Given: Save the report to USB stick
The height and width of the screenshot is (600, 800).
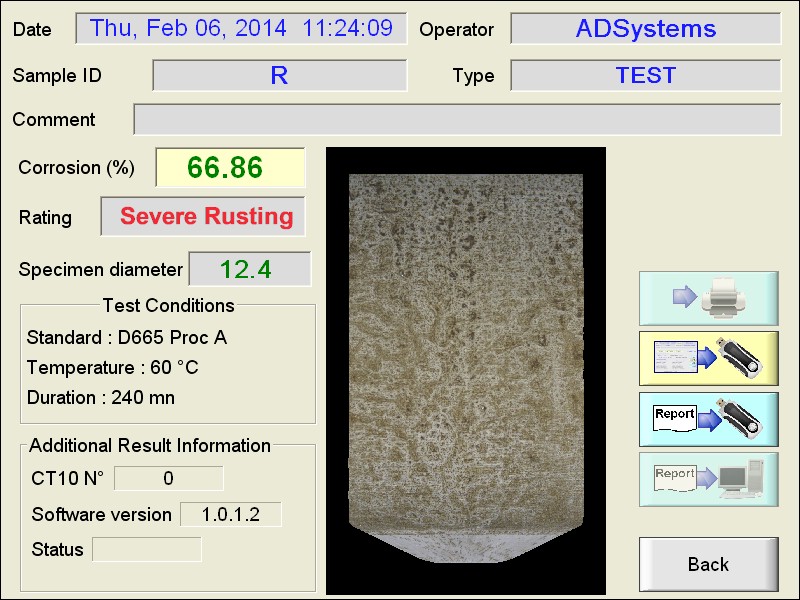Looking at the screenshot, I should click(709, 419).
